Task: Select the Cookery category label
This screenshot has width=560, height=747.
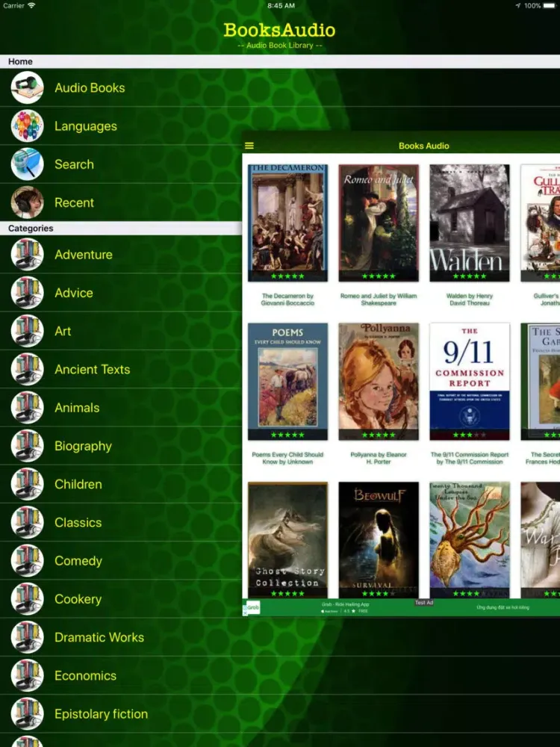Action: (x=78, y=599)
